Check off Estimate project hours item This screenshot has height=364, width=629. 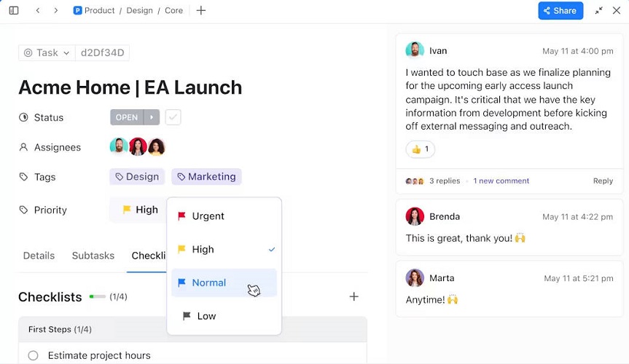click(x=34, y=355)
